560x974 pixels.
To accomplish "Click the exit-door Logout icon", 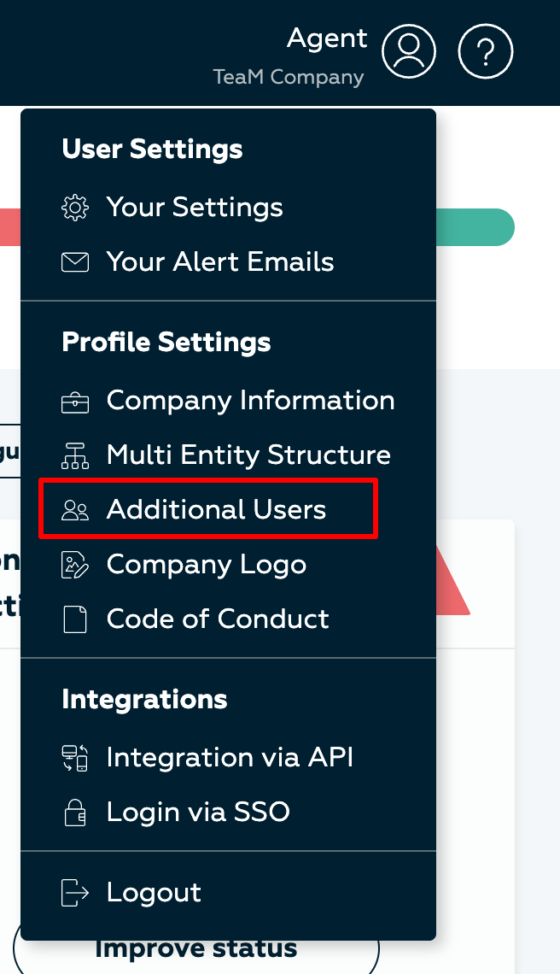I will coord(75,893).
